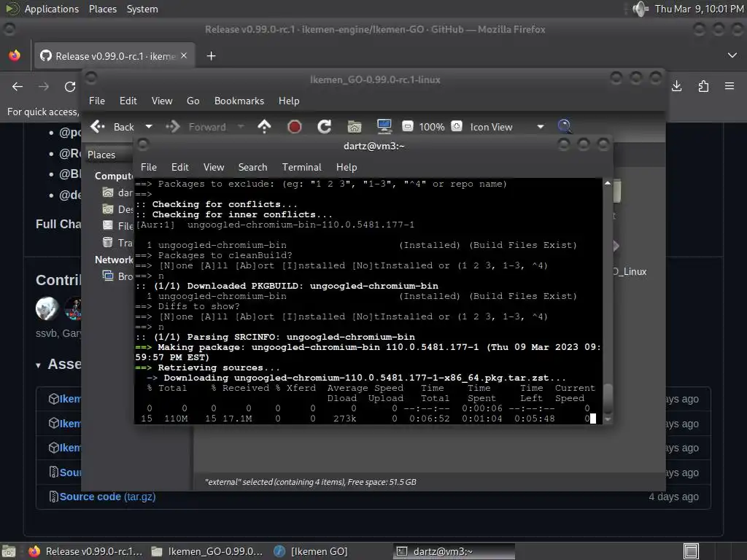List all Firefox tabs chevron
The image size is (747, 560).
[732, 55]
